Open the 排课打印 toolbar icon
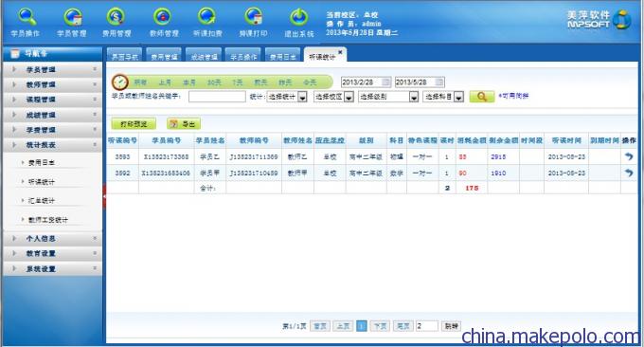Viewport: 644px width, 347px height. click(254, 17)
